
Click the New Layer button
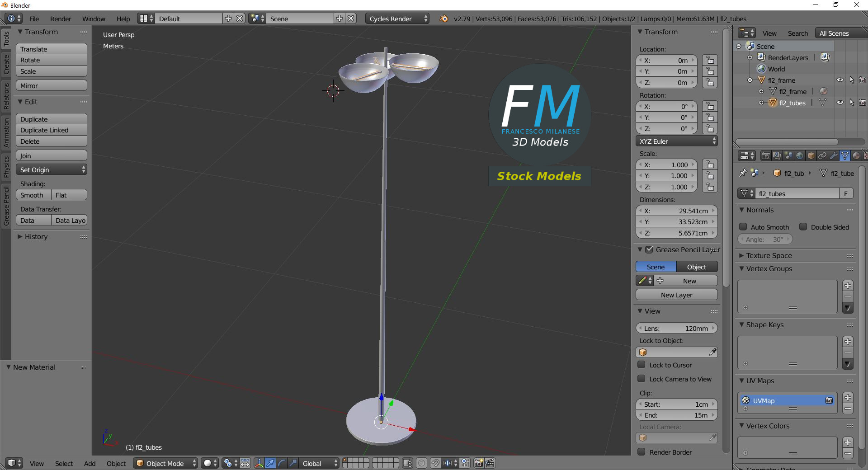click(x=676, y=295)
